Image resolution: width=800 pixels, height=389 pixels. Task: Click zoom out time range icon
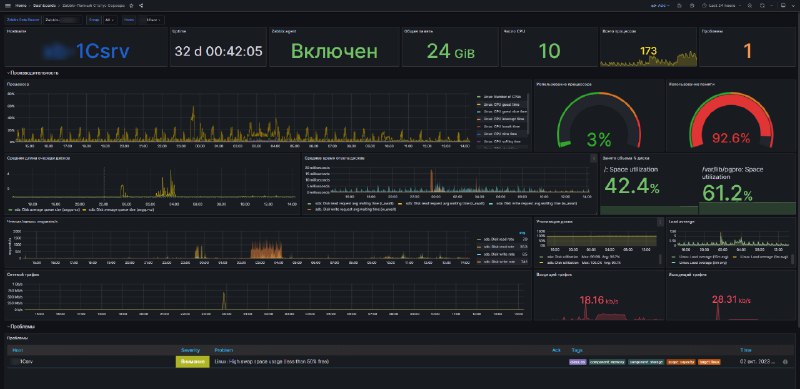pyautogui.click(x=749, y=5)
